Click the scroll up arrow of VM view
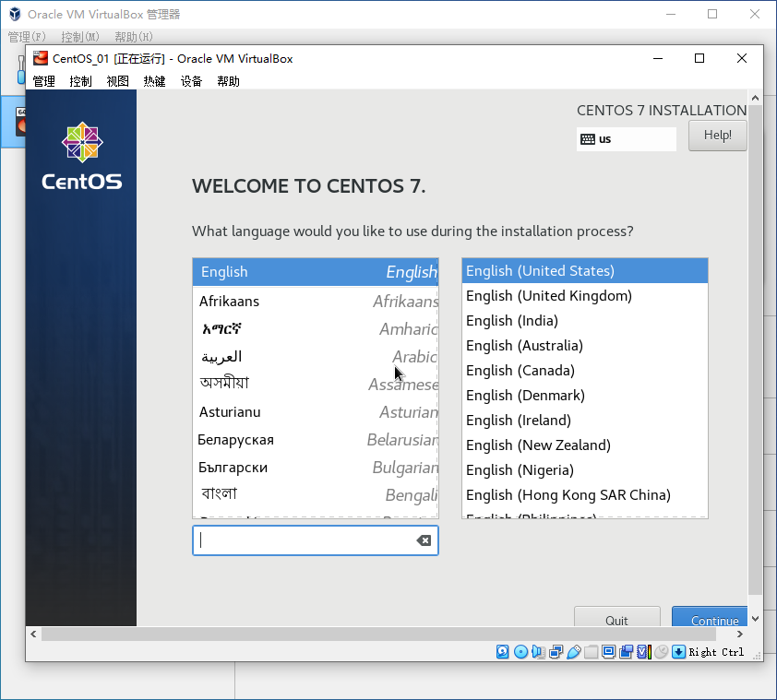 coord(755,98)
